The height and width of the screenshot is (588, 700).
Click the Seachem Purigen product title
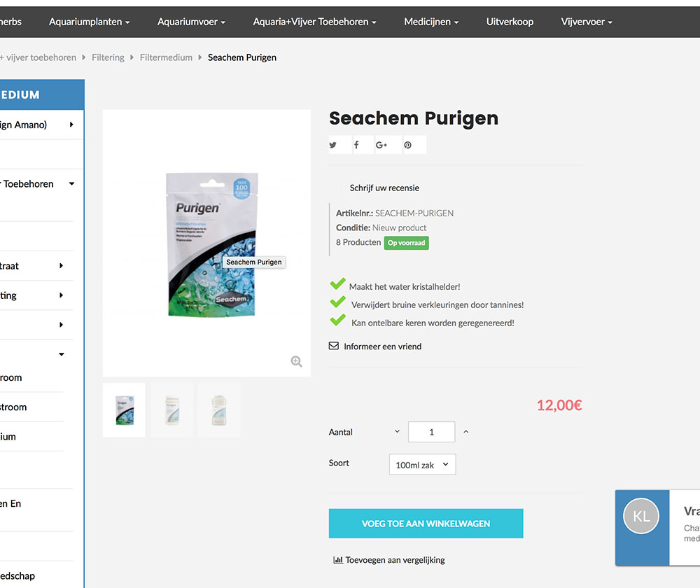click(414, 118)
